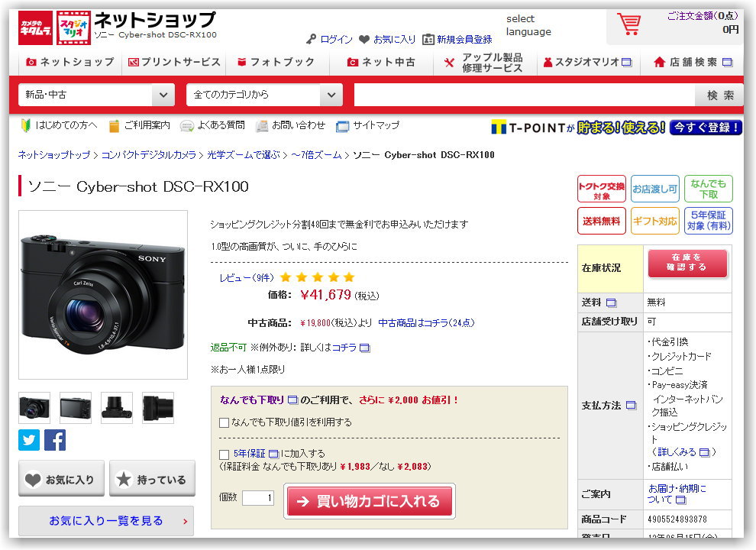The image size is (756, 550).
Task: Open the ネット中古 nav tab
Action: coord(381,62)
